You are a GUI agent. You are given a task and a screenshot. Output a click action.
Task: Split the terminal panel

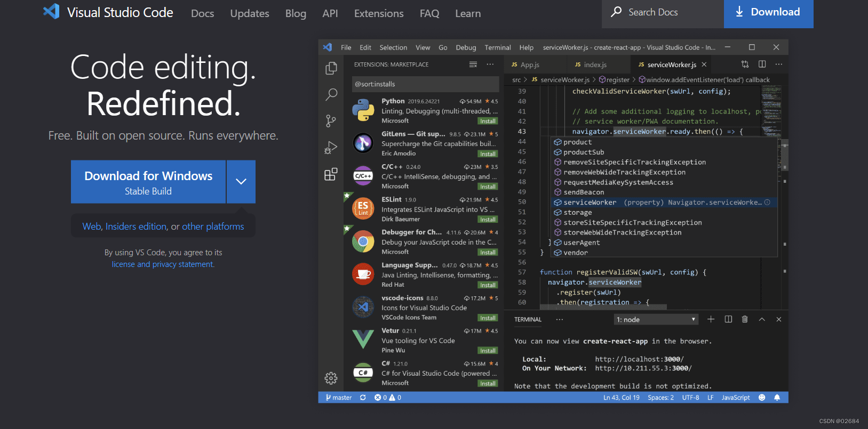728,319
